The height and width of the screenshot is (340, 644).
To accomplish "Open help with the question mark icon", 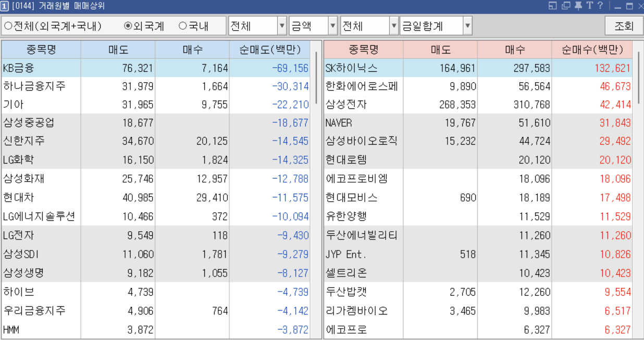I will (x=600, y=6).
